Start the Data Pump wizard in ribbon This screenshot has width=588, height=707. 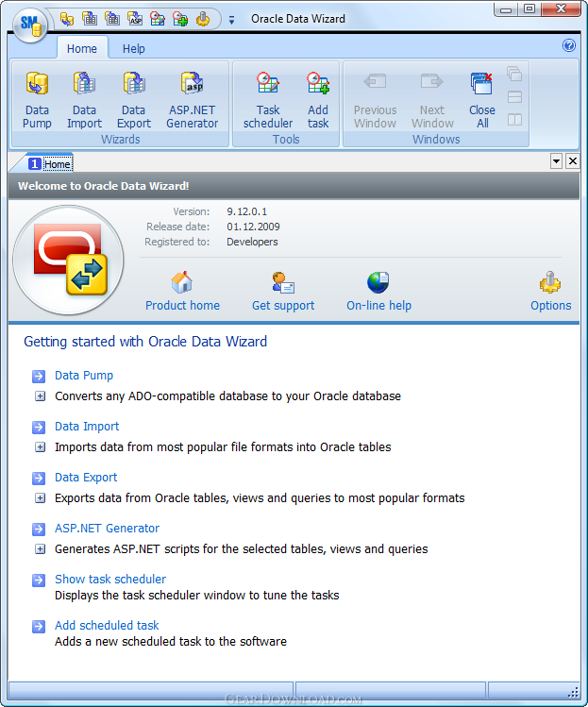click(x=37, y=100)
